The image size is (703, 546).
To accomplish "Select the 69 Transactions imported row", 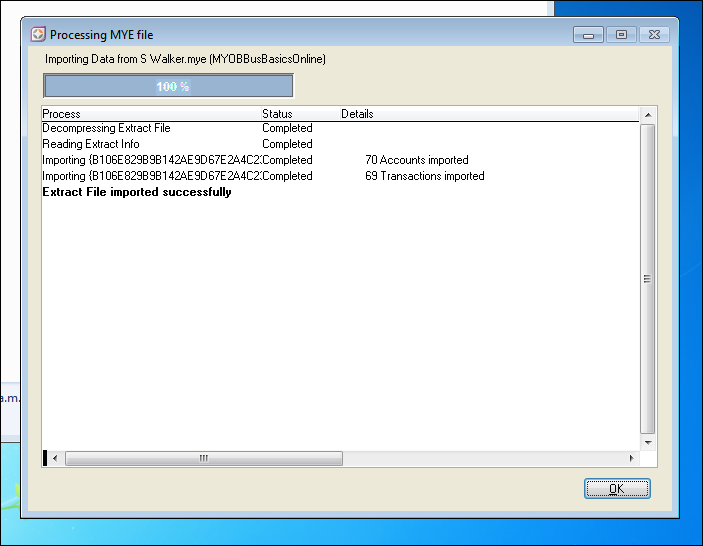I will click(425, 176).
